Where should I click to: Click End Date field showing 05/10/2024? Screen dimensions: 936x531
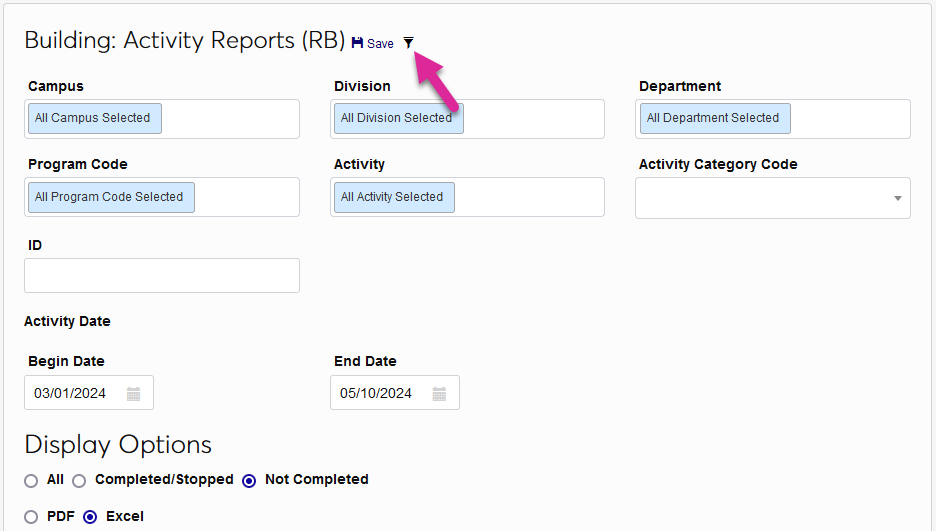coord(395,393)
